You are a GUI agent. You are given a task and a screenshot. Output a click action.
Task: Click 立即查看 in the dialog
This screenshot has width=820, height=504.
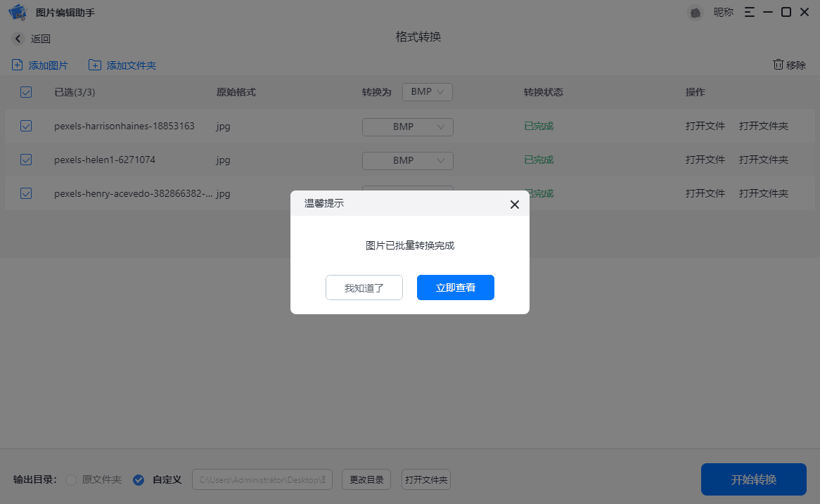455,287
